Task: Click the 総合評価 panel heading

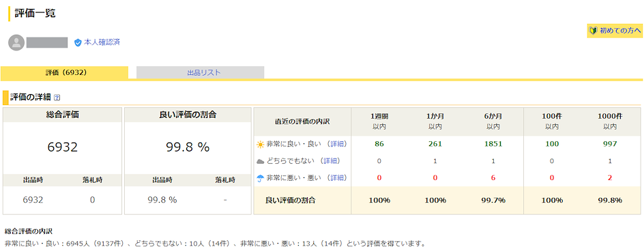Action: coord(63,115)
